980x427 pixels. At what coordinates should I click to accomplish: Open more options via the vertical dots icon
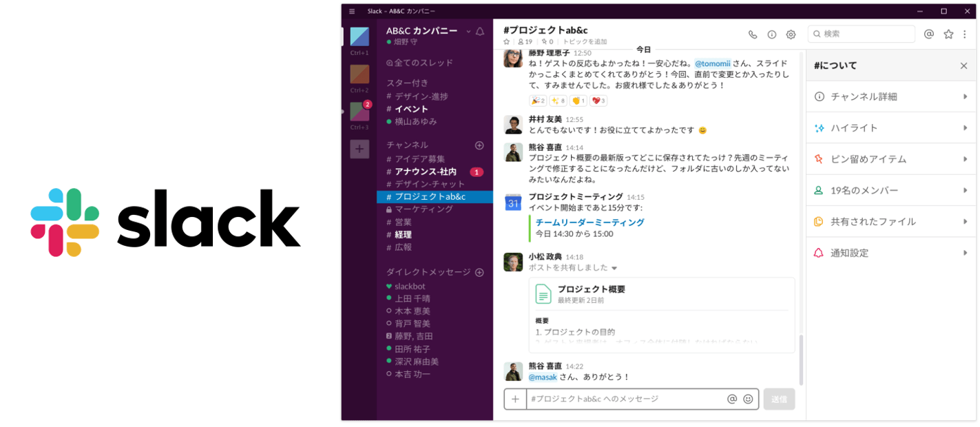pos(964,34)
